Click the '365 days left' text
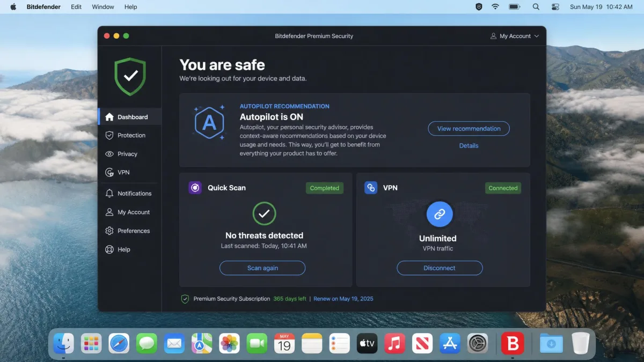 click(x=290, y=299)
